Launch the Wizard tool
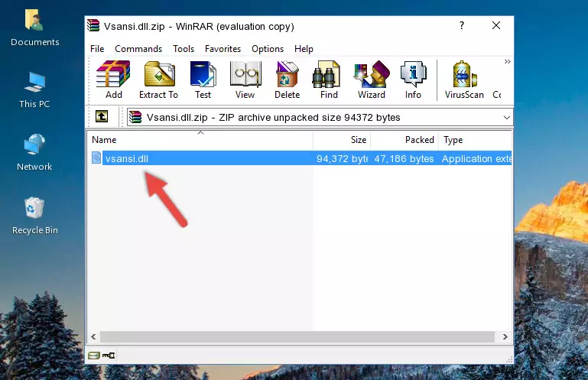The image size is (588, 380). pos(372,80)
